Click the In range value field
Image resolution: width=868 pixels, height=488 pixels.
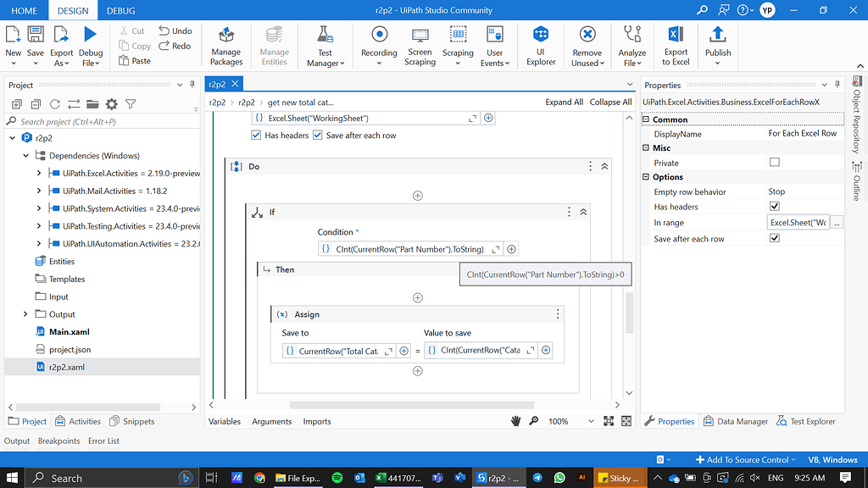(x=798, y=223)
